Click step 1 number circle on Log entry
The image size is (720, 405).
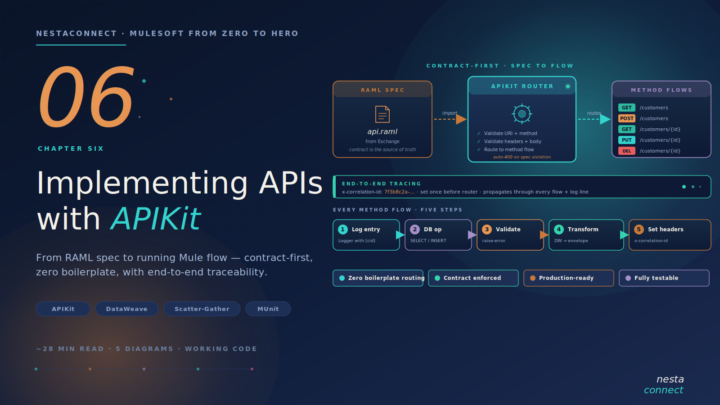[x=343, y=229]
